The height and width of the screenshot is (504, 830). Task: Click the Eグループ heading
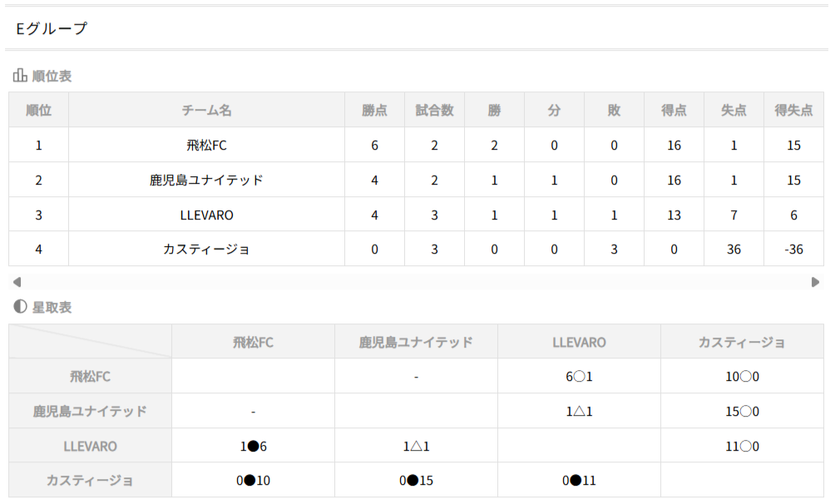pos(52,29)
